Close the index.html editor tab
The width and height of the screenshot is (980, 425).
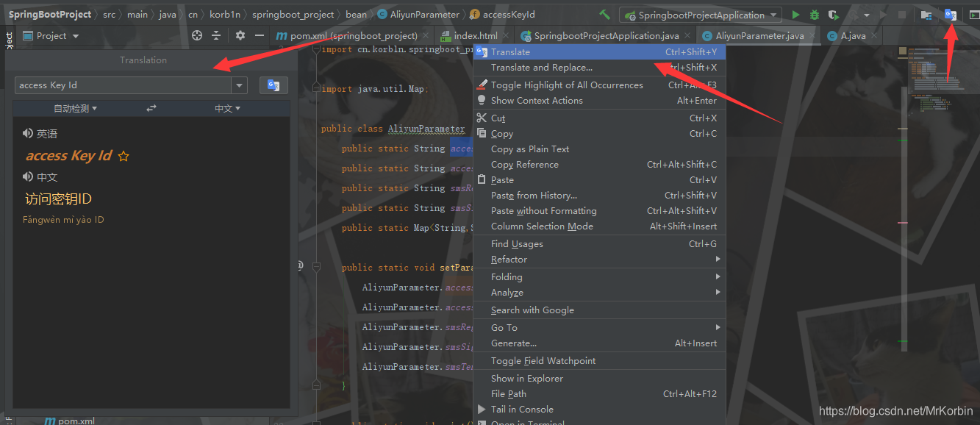[507, 35]
